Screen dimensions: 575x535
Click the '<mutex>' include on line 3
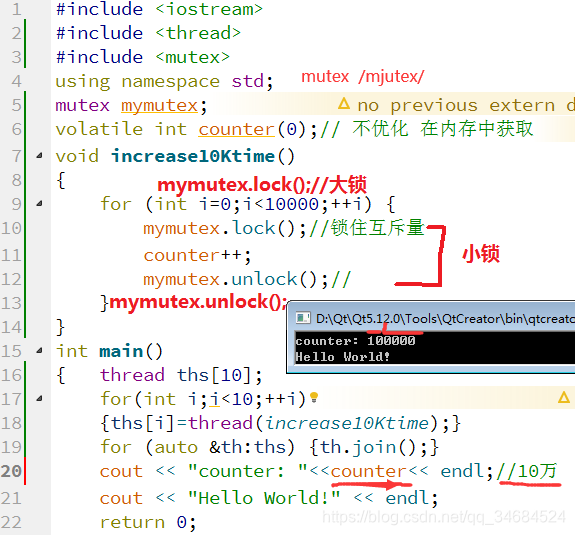[193, 57]
